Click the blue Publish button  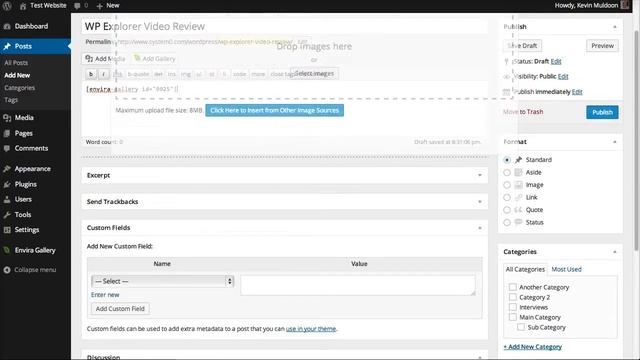pyautogui.click(x=602, y=112)
